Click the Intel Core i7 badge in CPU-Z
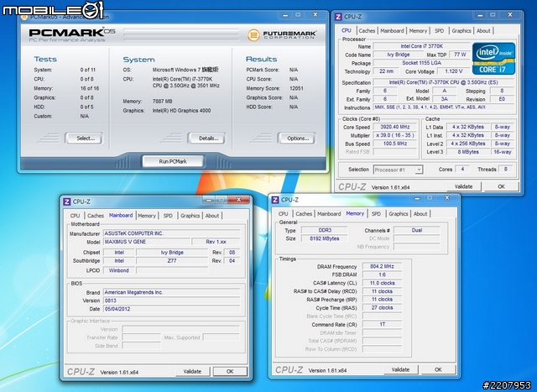The image size is (537, 392). 493,58
